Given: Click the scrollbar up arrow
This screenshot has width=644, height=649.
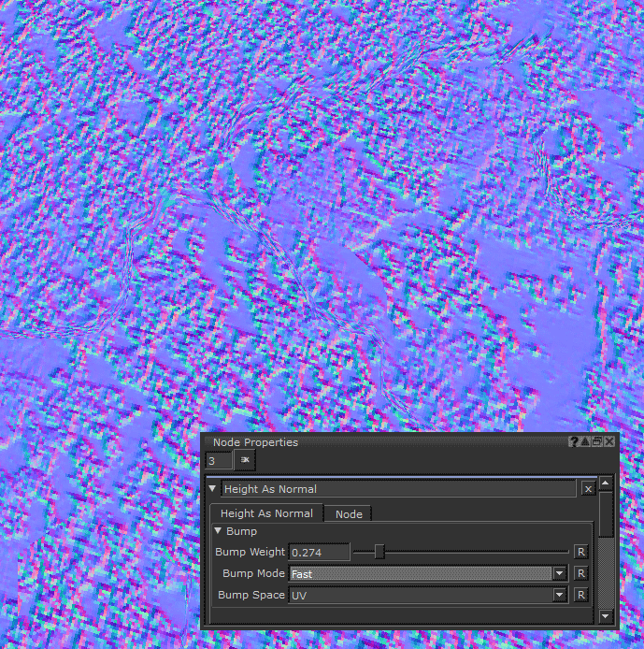Looking at the screenshot, I should pos(606,483).
